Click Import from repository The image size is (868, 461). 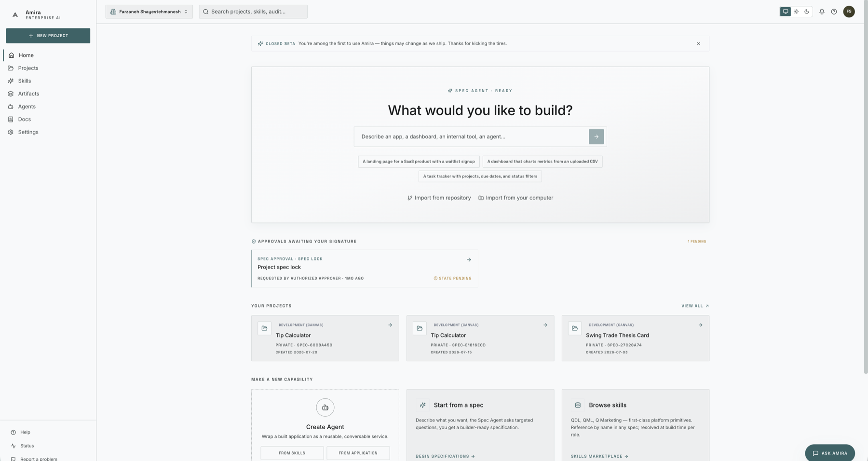(x=439, y=198)
